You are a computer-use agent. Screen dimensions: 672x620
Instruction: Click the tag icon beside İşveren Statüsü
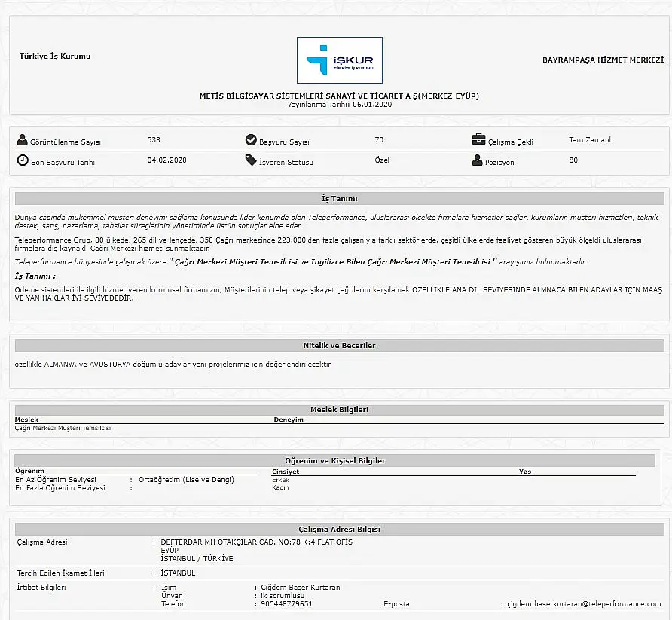251,160
